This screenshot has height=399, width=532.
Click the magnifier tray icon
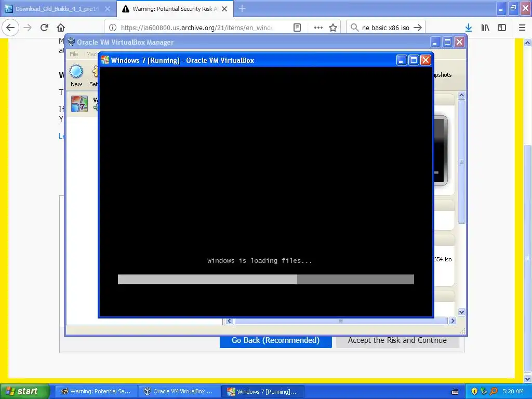click(494, 391)
